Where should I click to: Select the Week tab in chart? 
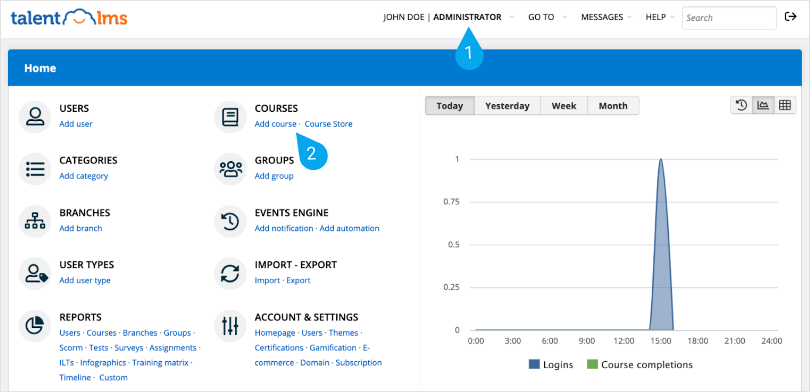point(564,106)
